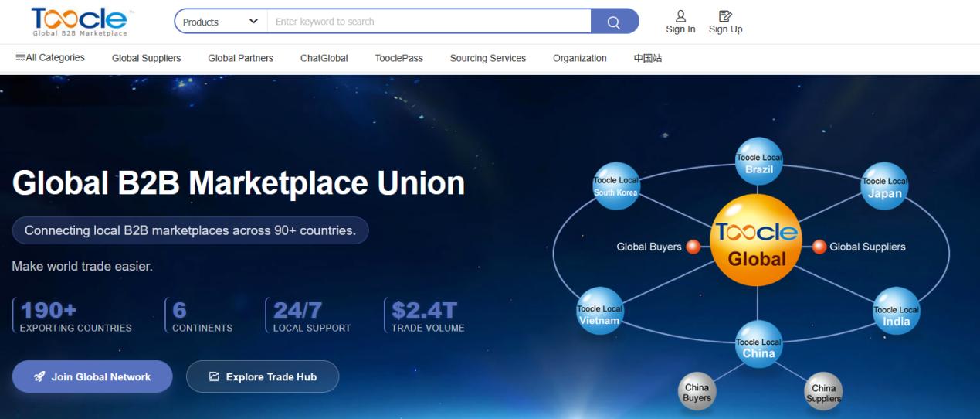Click the Global Buyers label in diagram
The image size is (980, 419).
click(x=649, y=247)
